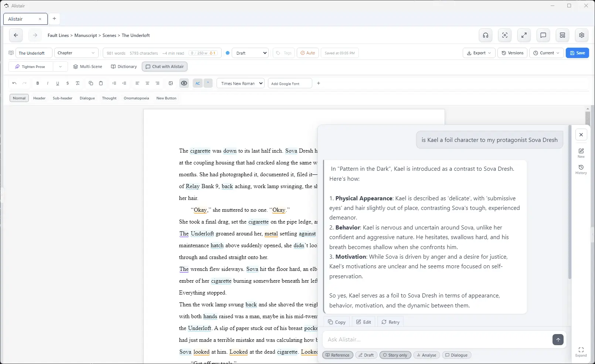This screenshot has height=364, width=595.
Task: Click the blue Save button
Action: coord(577,53)
